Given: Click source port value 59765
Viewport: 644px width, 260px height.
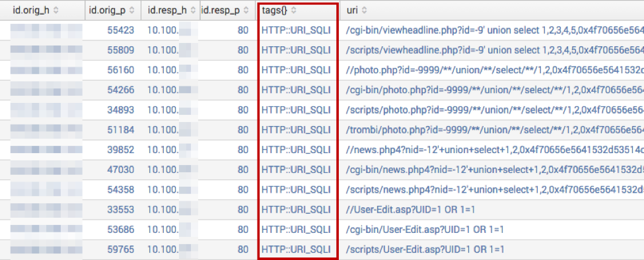Looking at the screenshot, I should (x=121, y=249).
